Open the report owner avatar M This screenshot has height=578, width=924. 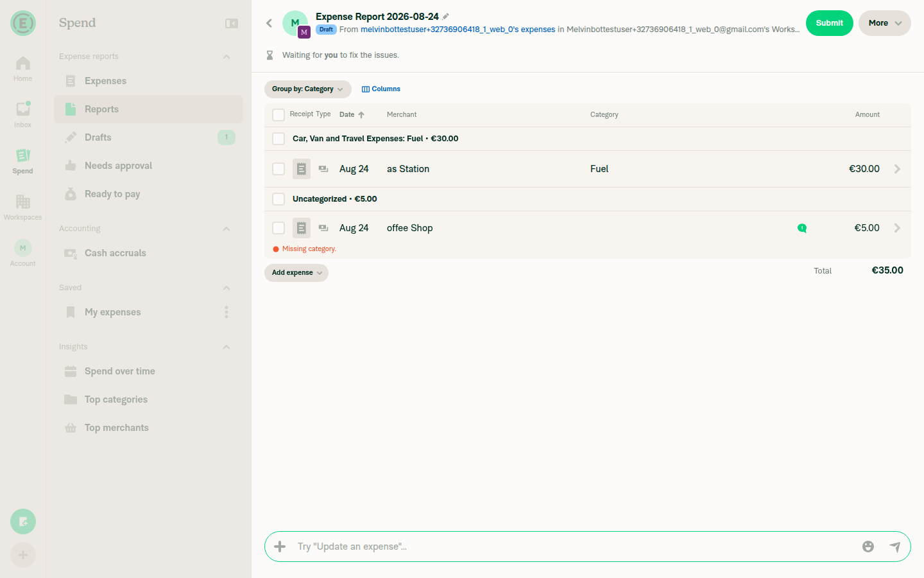click(x=295, y=23)
